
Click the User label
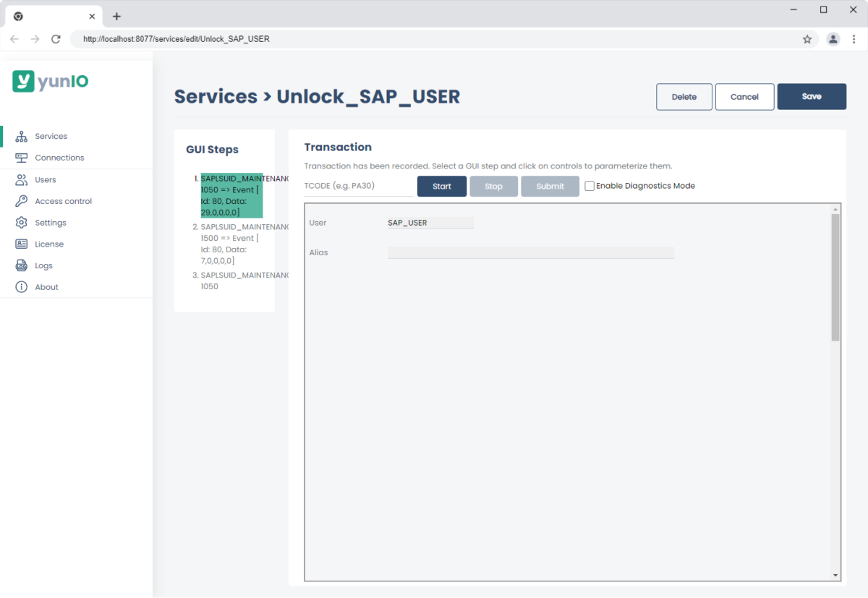click(x=318, y=223)
